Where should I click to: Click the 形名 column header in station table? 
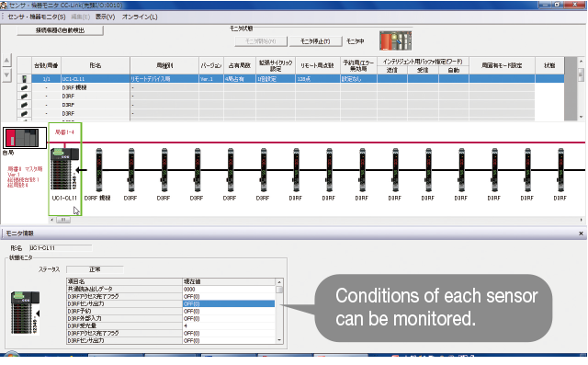click(96, 65)
